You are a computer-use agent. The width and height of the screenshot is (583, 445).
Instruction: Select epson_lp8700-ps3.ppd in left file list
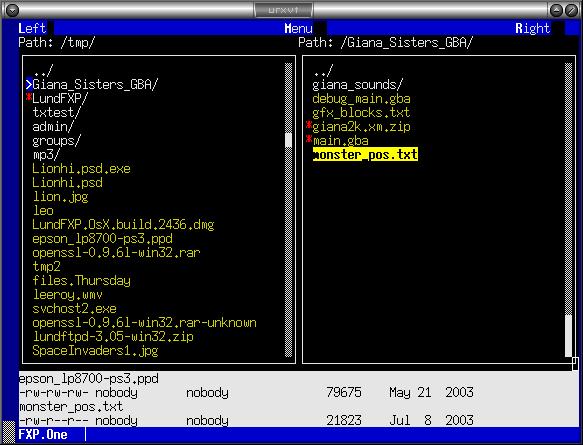point(102,239)
